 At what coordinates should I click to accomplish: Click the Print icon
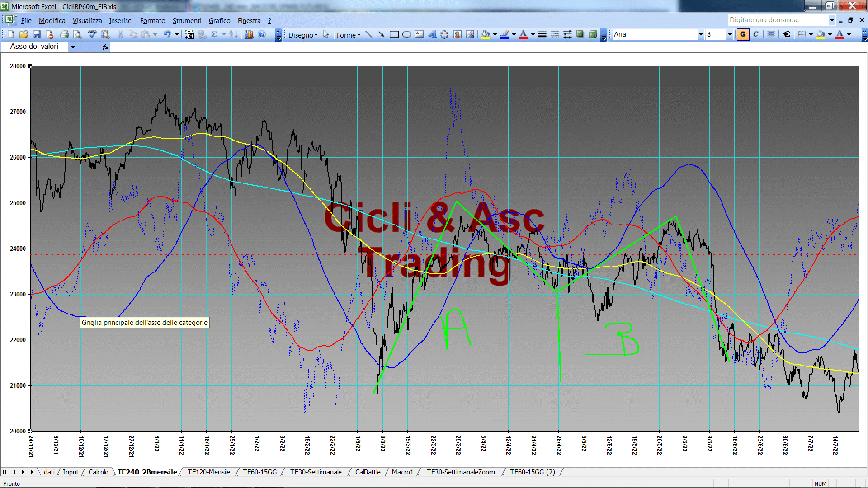point(64,34)
